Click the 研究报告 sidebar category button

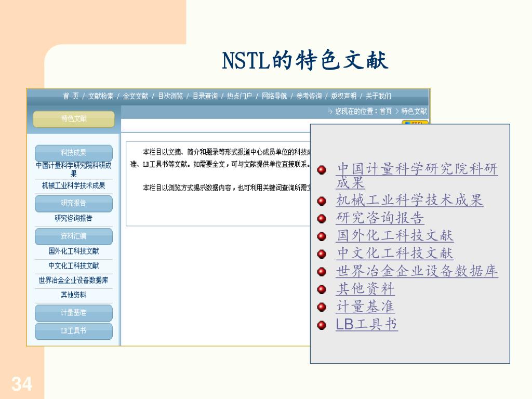pyautogui.click(x=74, y=203)
